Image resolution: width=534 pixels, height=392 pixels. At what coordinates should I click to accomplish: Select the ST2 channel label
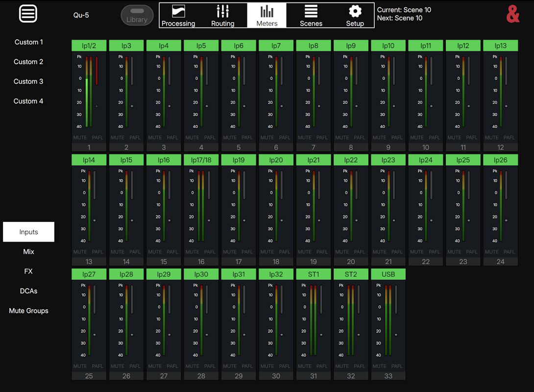click(x=351, y=274)
